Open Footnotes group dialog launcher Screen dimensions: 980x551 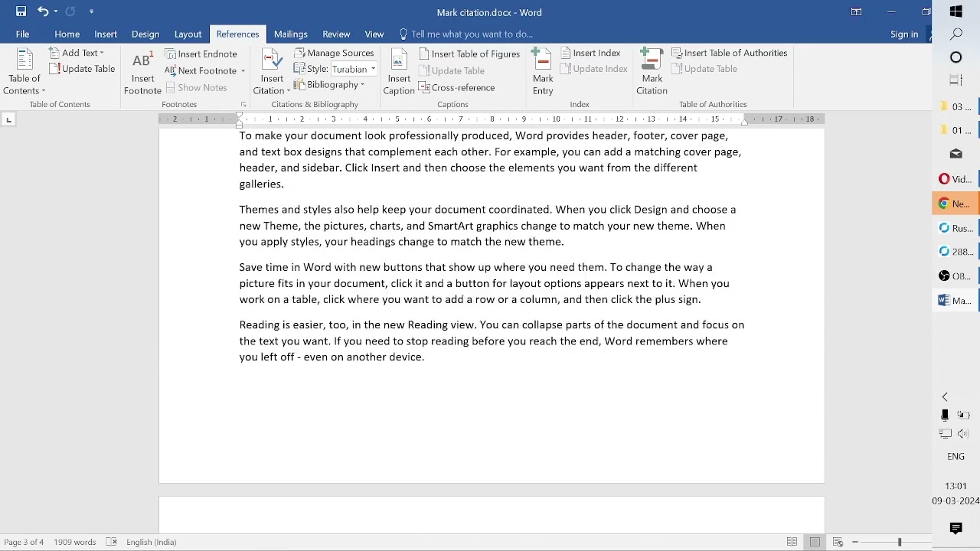click(243, 104)
